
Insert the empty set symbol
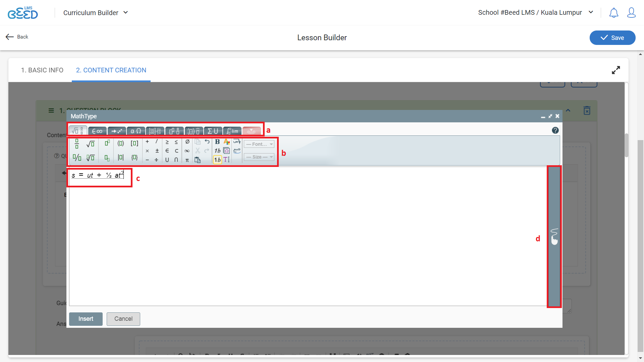pos(187,142)
